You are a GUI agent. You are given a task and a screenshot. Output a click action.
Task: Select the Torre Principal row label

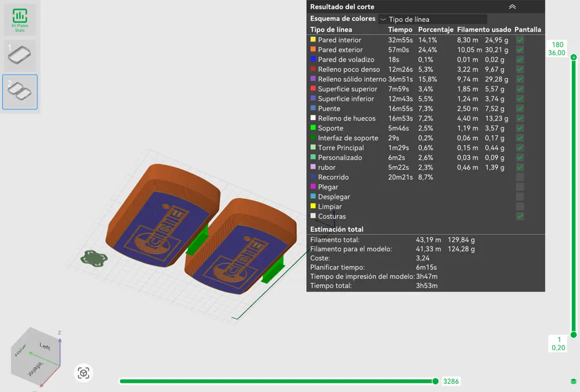[x=340, y=147]
